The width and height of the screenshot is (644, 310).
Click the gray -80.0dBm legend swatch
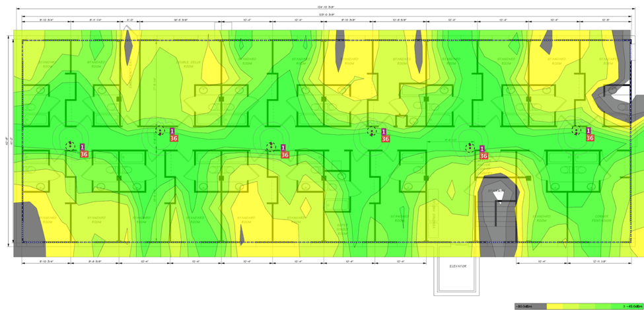tap(530, 307)
